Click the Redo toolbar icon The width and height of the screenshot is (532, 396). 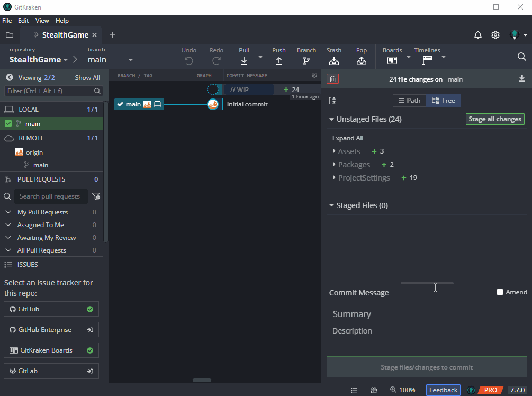coord(217,61)
